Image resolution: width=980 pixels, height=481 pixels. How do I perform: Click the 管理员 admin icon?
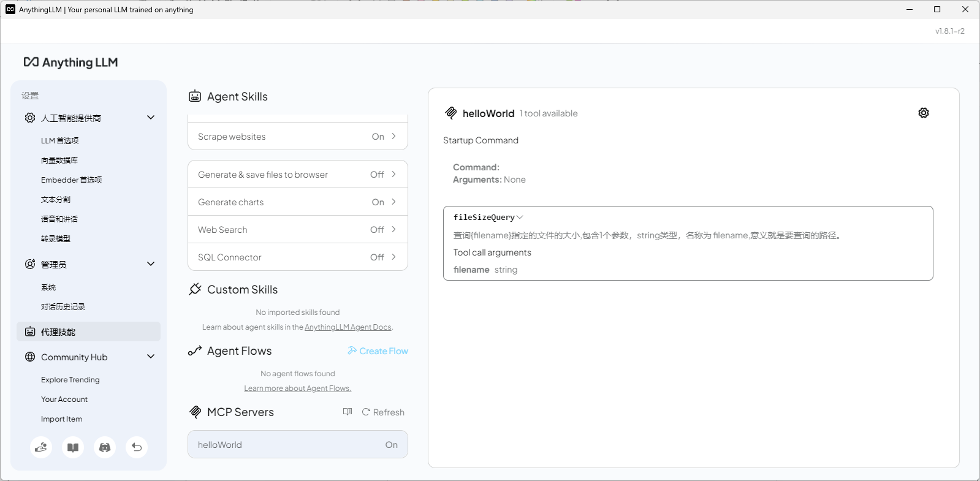point(30,264)
